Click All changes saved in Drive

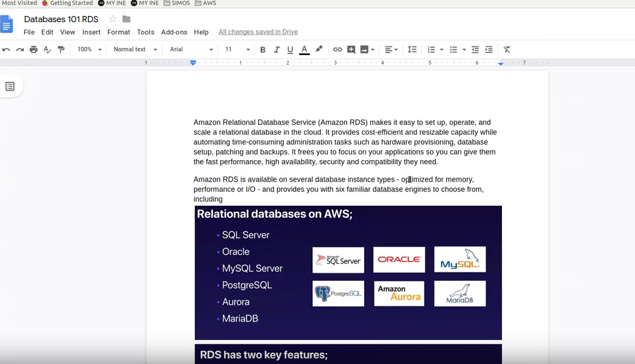point(257,31)
